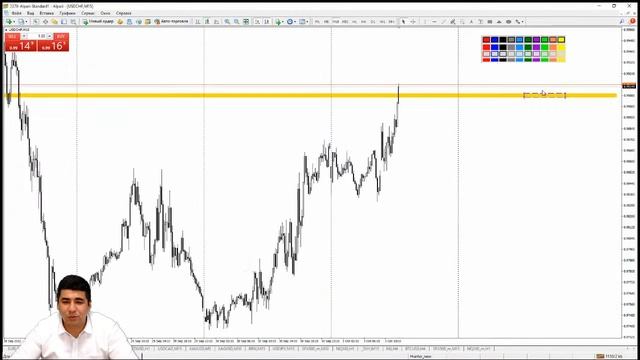Select the vertical line drawing tool
This screenshot has height=360, width=640.
pos(425,22)
